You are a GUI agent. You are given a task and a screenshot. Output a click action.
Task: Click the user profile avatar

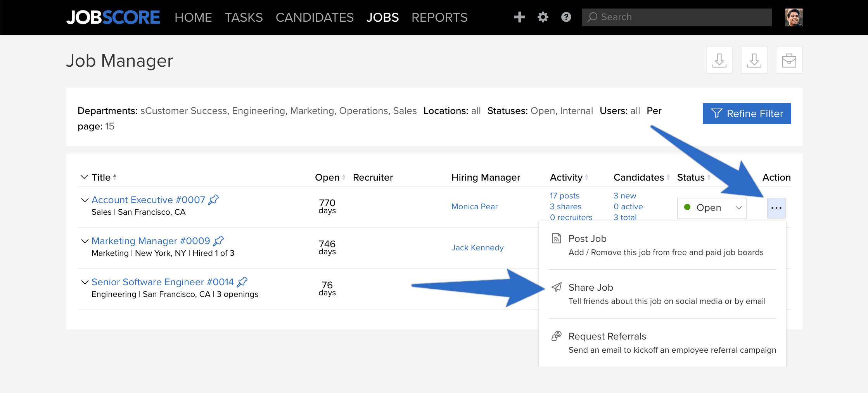(794, 17)
